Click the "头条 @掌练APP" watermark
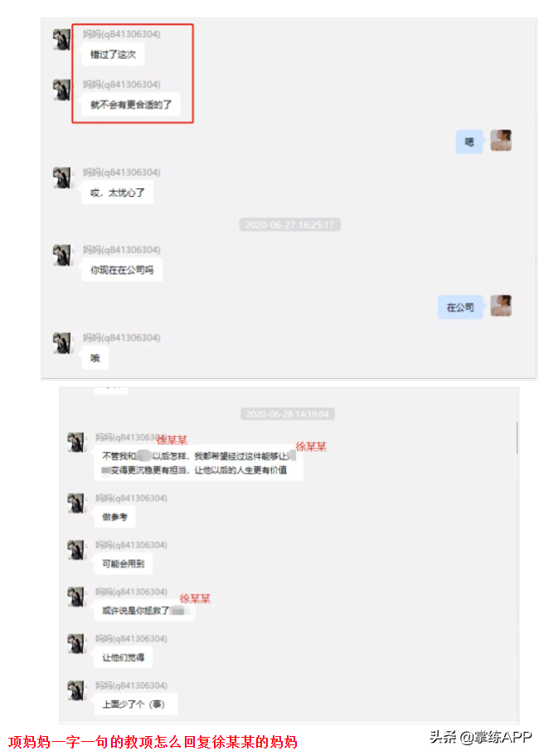Image resolution: width=544 pixels, height=756 pixels. pyautogui.click(x=481, y=737)
